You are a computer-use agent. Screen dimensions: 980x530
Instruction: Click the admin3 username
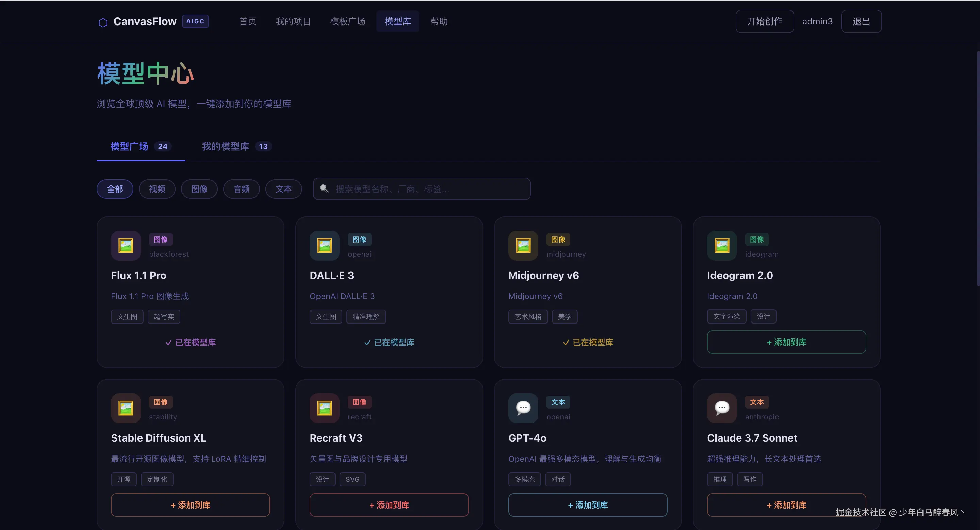(x=817, y=21)
